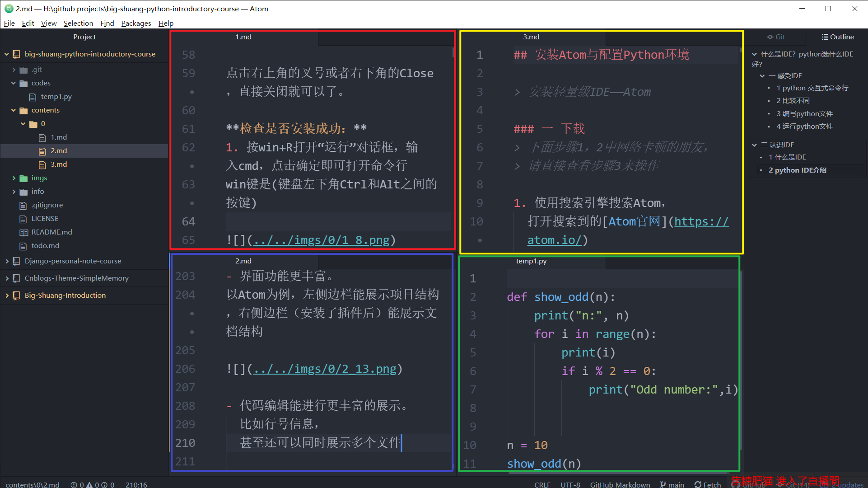Open the Selection menu
Viewport: 868px width, 488px height.
coord(78,23)
